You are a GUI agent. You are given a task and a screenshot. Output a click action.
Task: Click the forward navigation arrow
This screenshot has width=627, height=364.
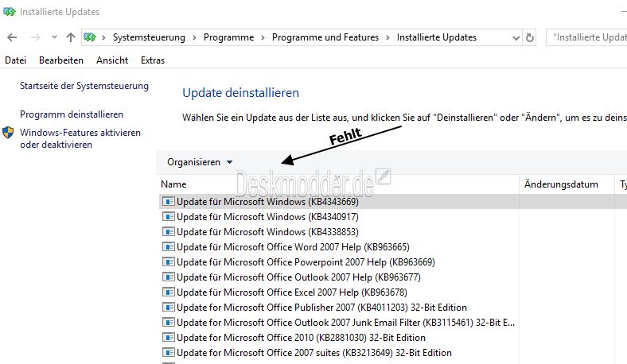point(36,37)
